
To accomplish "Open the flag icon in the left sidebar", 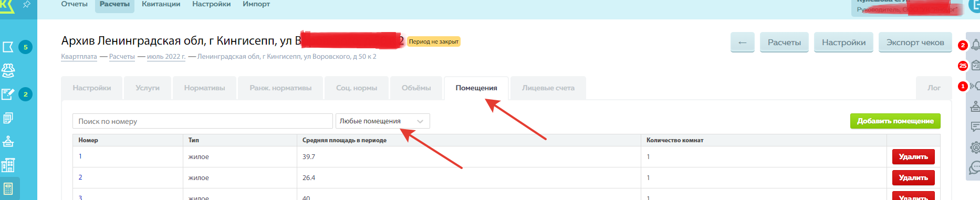I will (8, 47).
